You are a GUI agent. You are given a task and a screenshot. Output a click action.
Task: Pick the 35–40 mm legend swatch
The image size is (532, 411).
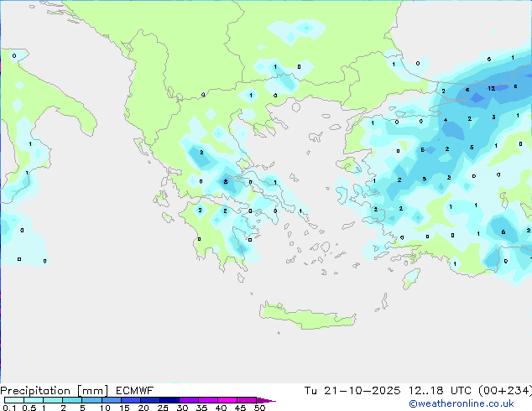pyautogui.click(x=208, y=400)
